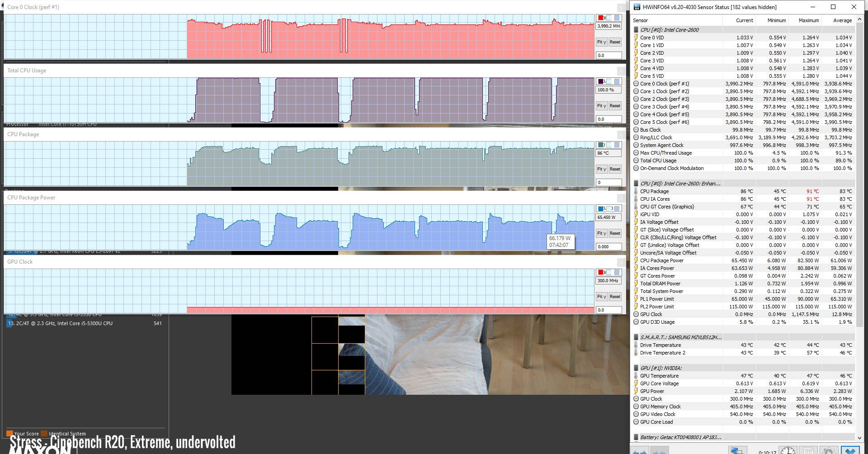Image resolution: width=868 pixels, height=454 pixels.
Task: Collapse the GPU [#1]: NVIDIA sensor group
Action: pyautogui.click(x=636, y=368)
